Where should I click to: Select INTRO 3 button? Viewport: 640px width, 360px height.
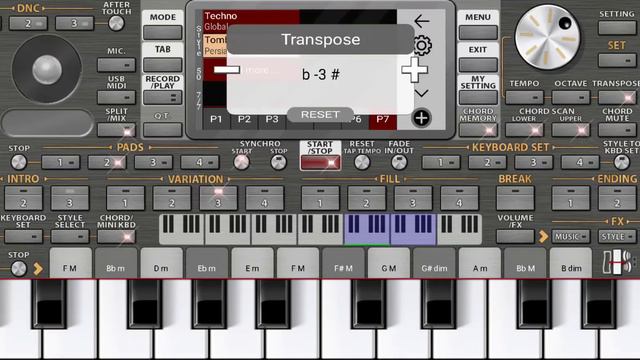click(x=70, y=198)
